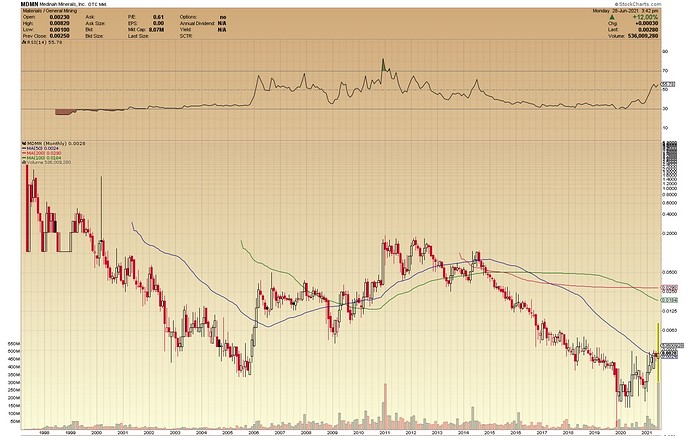Screen dimensions: 690x436
Task: Click the 100M volume axis label
Action: coord(15,414)
